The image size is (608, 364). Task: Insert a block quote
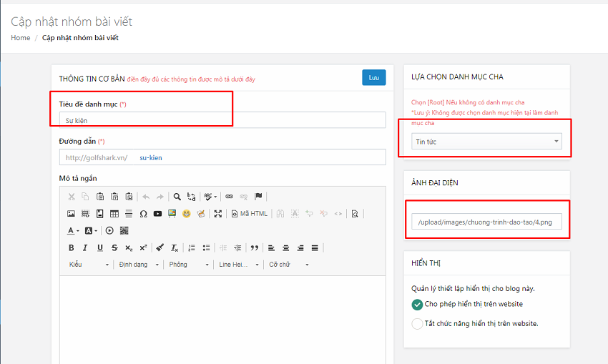click(254, 247)
